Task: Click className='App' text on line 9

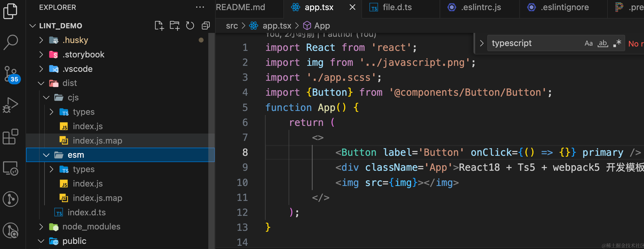Action: 409,167
